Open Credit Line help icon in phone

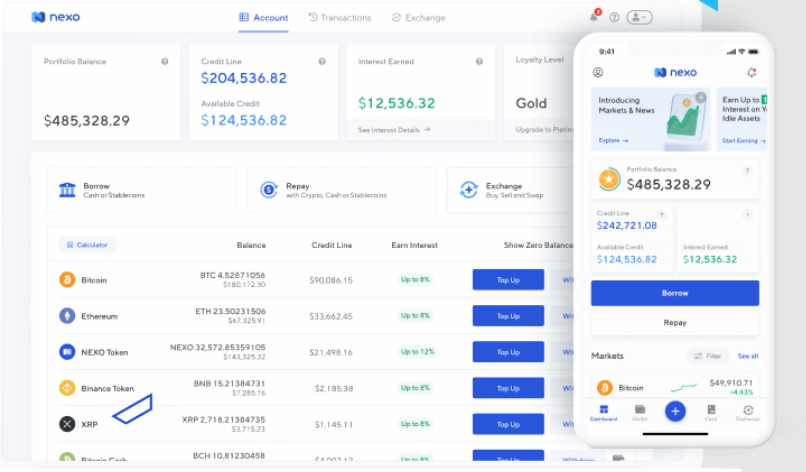[662, 214]
